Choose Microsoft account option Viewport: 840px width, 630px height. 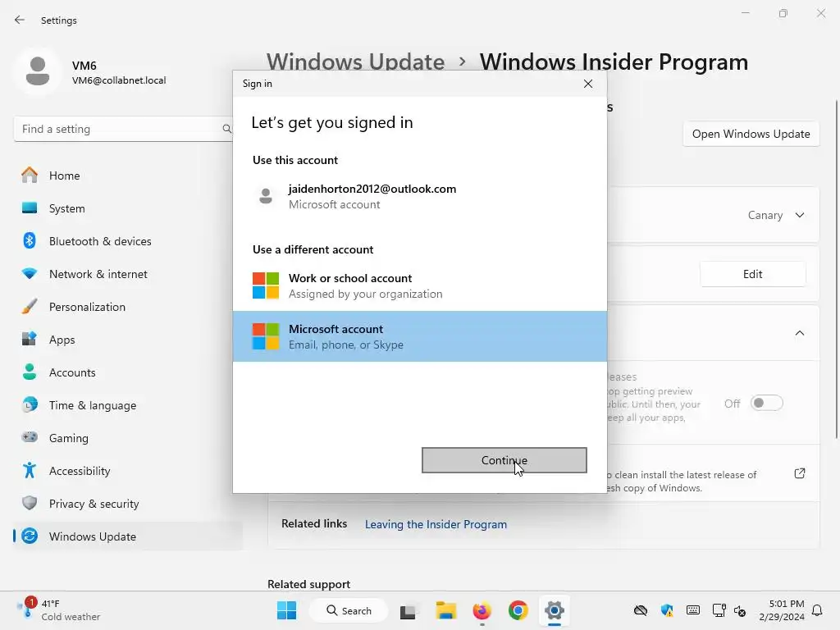pyautogui.click(x=419, y=336)
